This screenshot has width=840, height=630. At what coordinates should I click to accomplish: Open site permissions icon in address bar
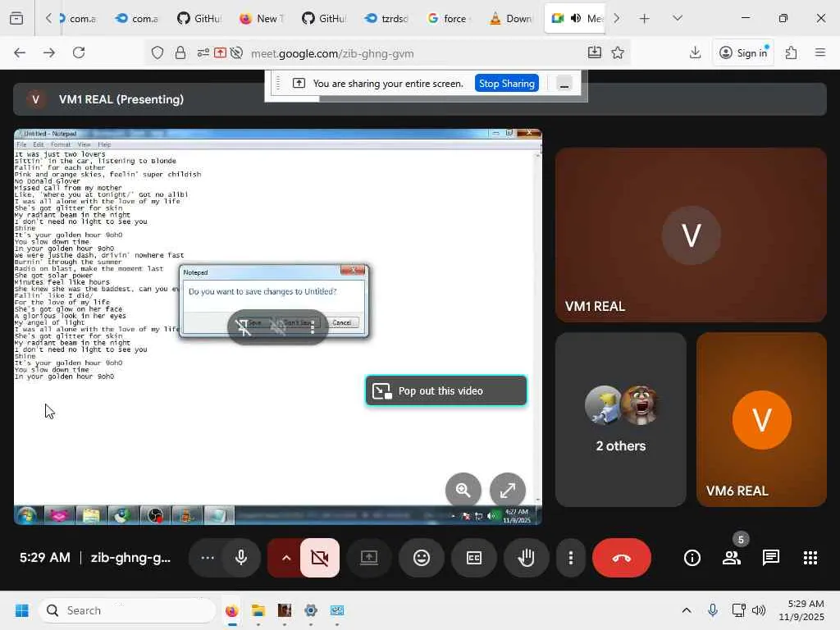pos(203,53)
